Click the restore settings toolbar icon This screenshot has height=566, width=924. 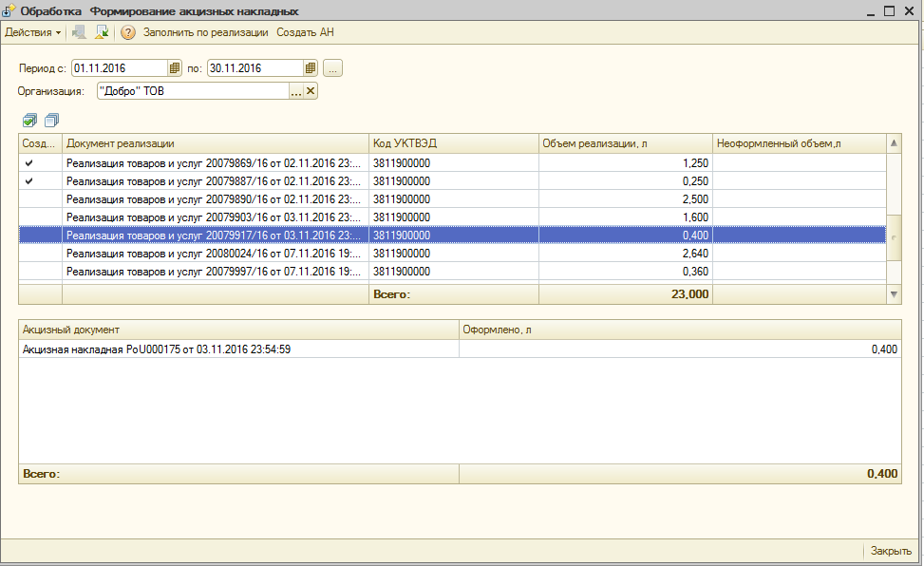(x=79, y=32)
